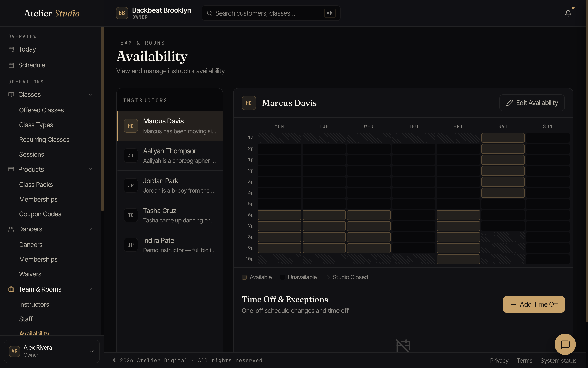Toggle Tuesday 7p availability slot
The width and height of the screenshot is (588, 368).
point(324,226)
